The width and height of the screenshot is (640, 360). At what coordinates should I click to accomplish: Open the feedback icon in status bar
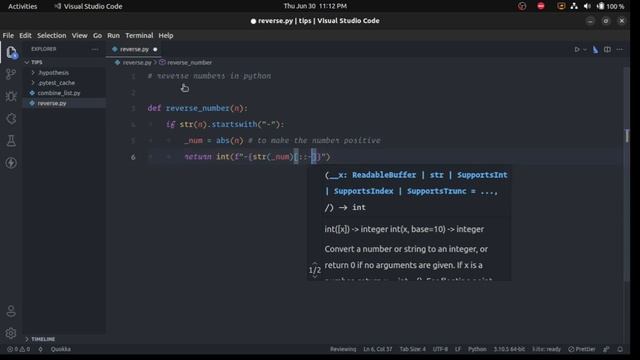pyautogui.click(x=607, y=349)
